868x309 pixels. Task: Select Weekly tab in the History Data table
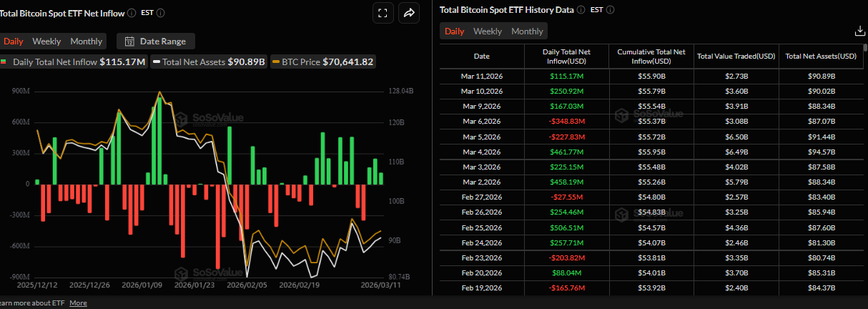[x=488, y=31]
